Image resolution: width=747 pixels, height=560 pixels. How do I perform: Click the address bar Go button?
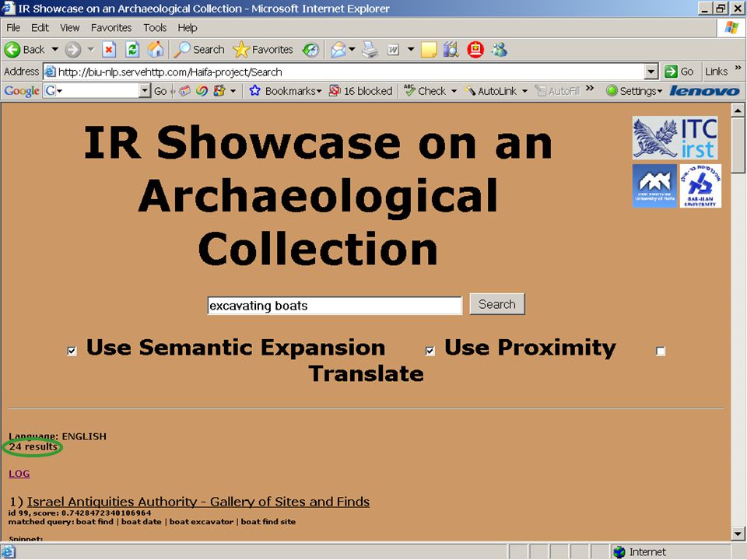(679, 72)
